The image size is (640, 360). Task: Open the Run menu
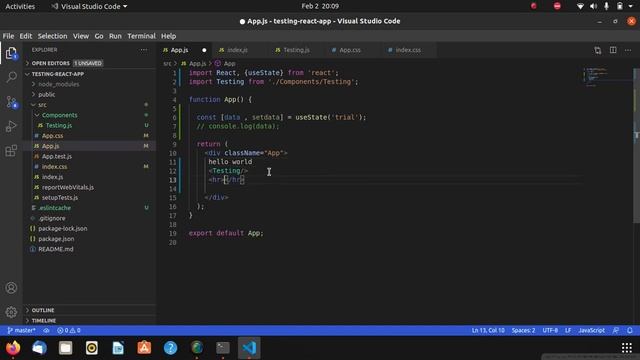[115, 36]
